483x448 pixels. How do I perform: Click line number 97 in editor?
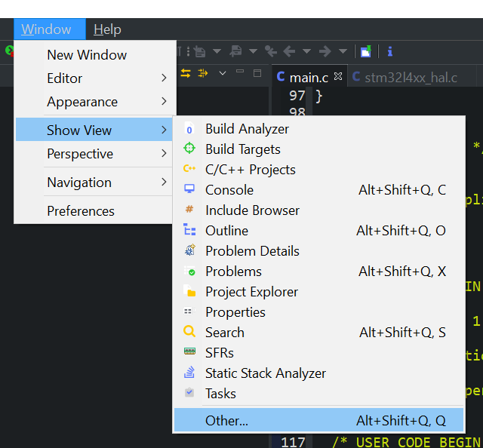(297, 96)
